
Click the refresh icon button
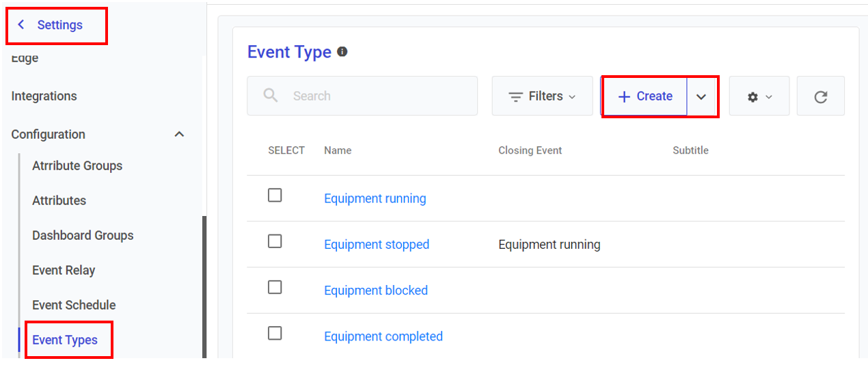(821, 96)
